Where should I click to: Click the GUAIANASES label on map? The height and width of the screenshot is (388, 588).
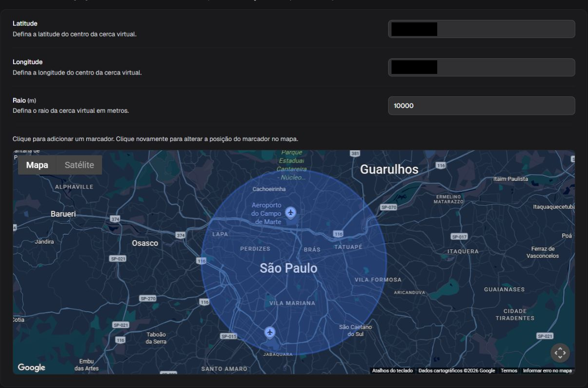pos(504,289)
